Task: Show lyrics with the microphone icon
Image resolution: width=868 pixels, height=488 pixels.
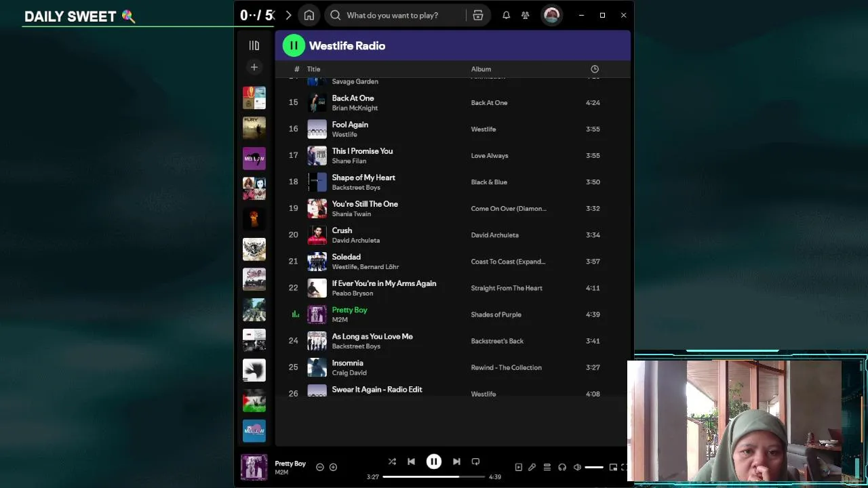Action: pyautogui.click(x=532, y=467)
